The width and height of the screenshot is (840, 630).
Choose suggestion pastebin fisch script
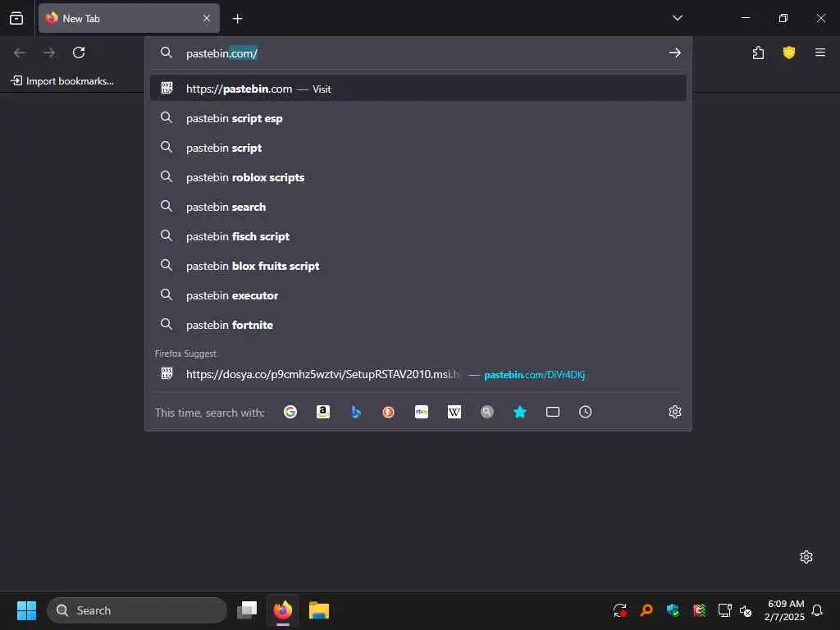[418, 236]
